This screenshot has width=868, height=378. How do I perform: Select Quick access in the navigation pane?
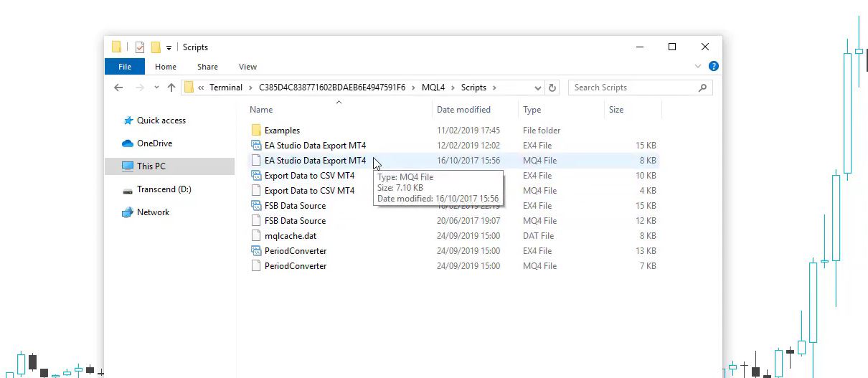click(161, 121)
